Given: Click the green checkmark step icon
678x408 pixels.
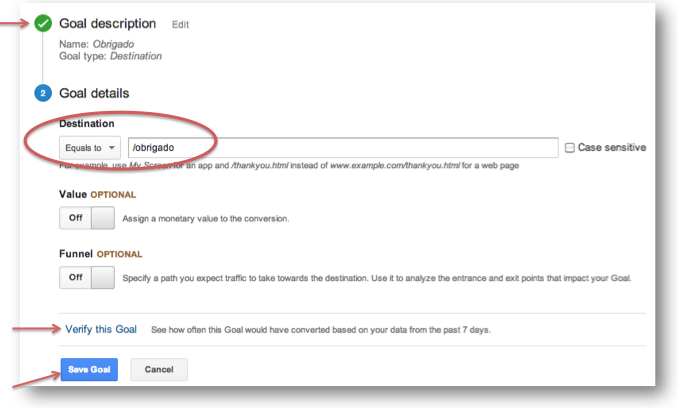Looking at the screenshot, I should 43,23.
